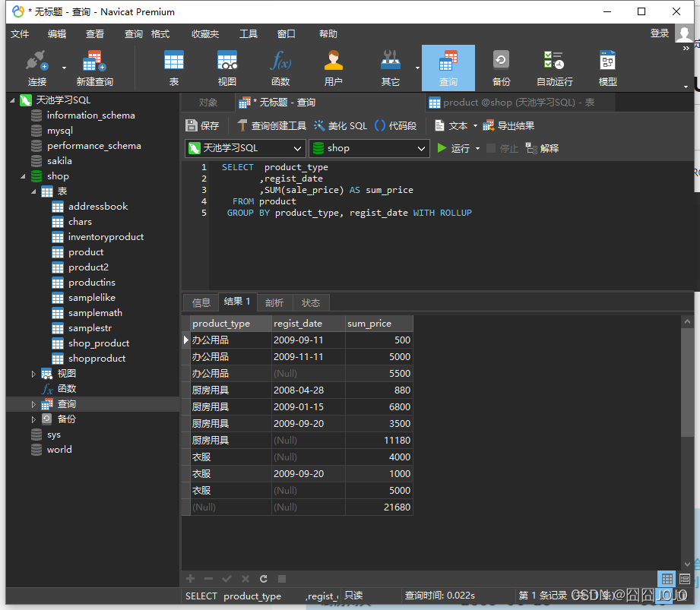
Task: Switch to the product @shop table tab
Action: coord(520,103)
